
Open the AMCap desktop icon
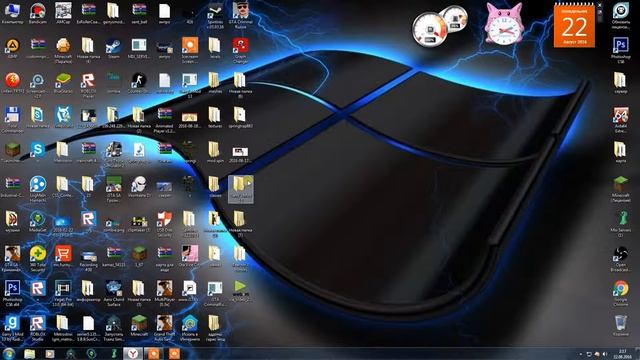[63, 14]
